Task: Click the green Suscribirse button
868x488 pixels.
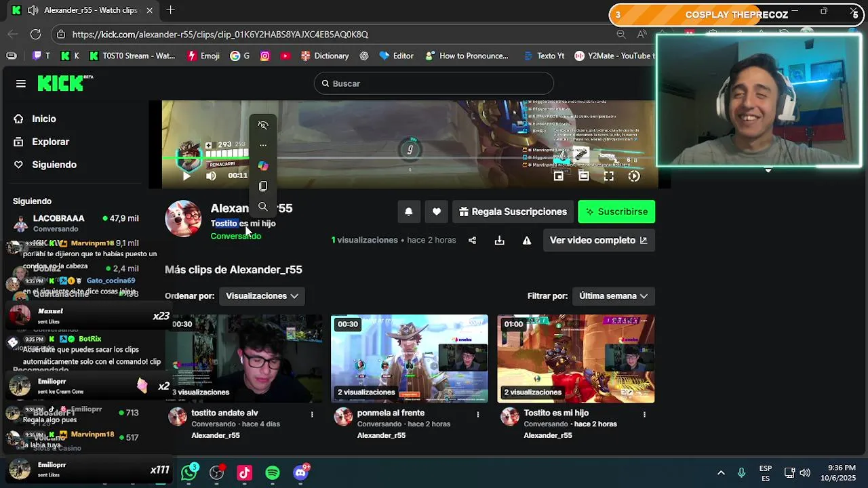Action: pos(616,211)
